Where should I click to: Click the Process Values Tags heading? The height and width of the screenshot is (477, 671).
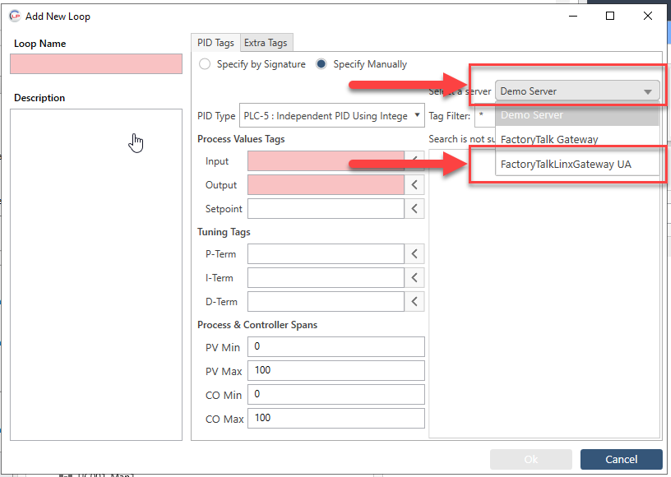click(241, 139)
